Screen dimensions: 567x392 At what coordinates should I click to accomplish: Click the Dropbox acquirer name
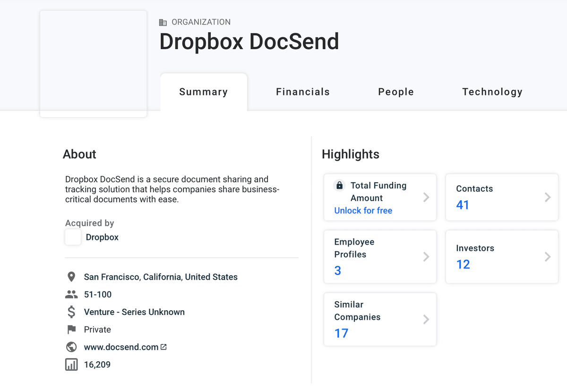[x=102, y=237]
